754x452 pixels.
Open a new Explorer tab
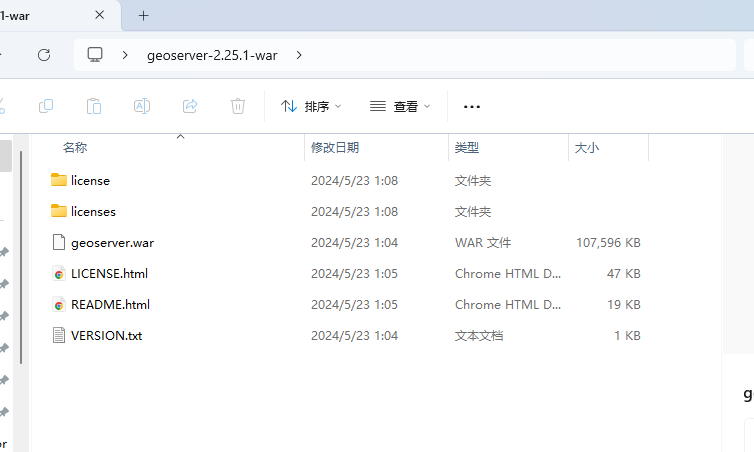[x=143, y=16]
